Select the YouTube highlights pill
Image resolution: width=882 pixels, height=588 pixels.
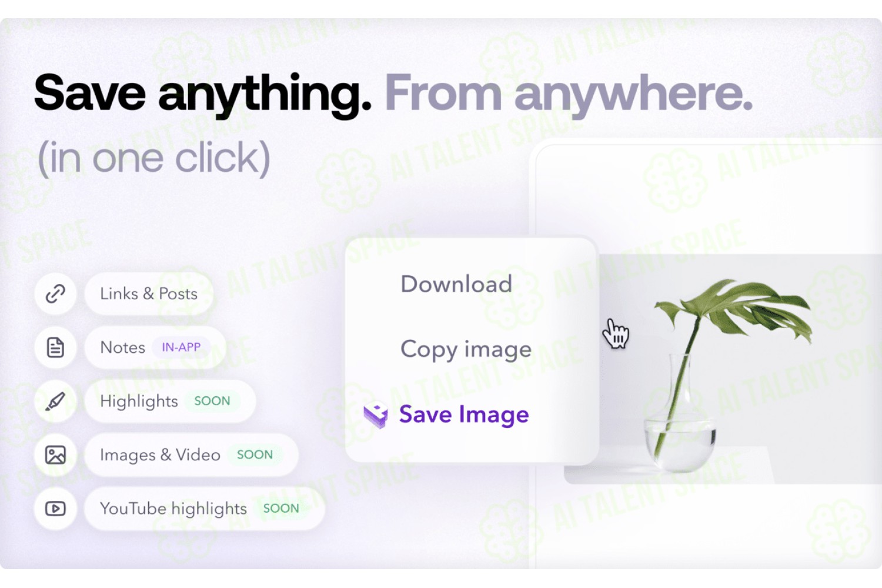pos(204,509)
